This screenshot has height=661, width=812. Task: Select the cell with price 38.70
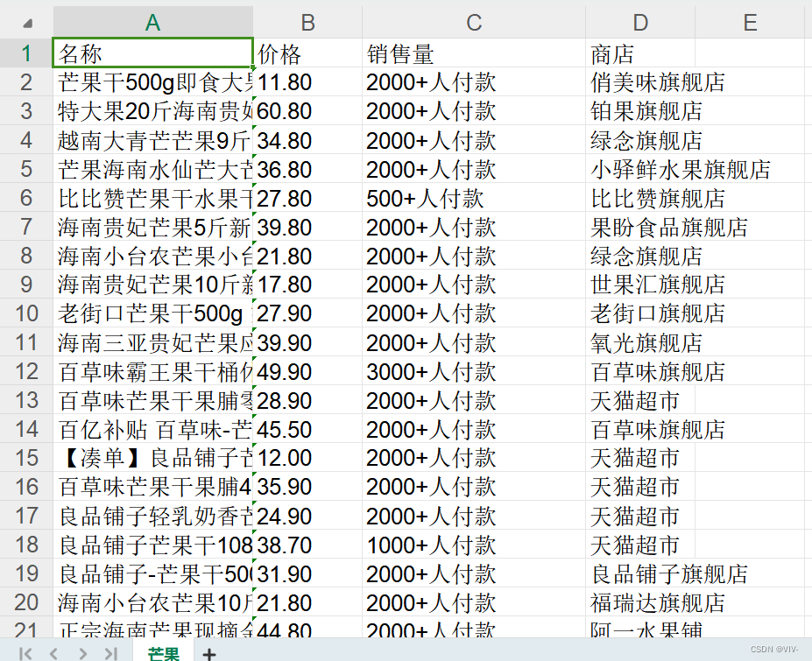tap(307, 545)
